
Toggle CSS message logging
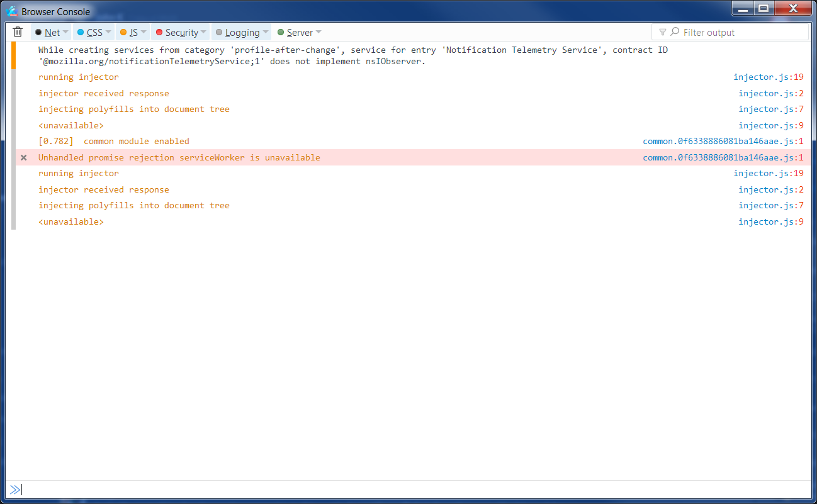(93, 31)
